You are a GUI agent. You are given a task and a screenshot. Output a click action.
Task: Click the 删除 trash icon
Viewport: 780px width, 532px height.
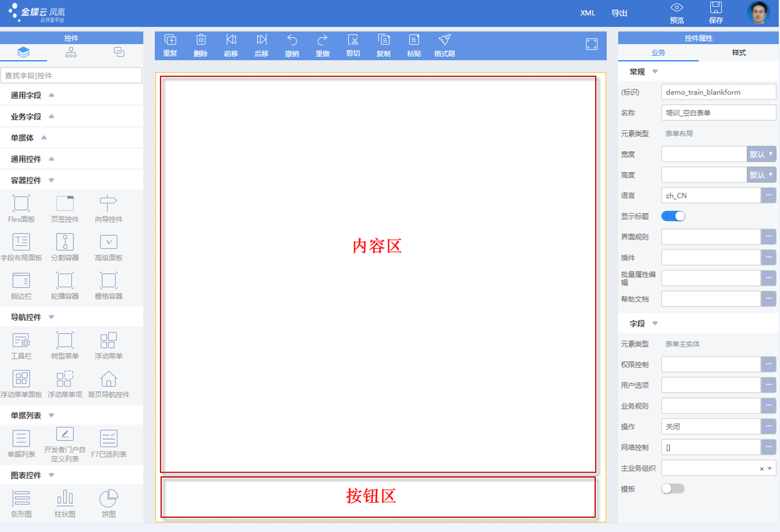[201, 40]
